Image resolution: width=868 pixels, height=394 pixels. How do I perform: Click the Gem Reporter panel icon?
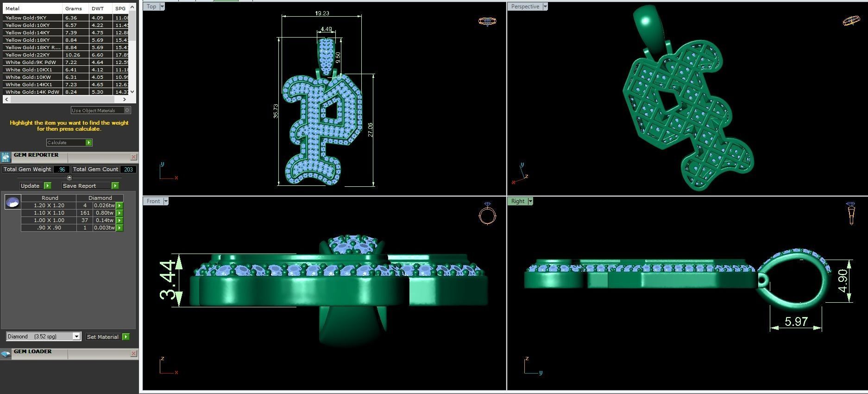[6, 157]
